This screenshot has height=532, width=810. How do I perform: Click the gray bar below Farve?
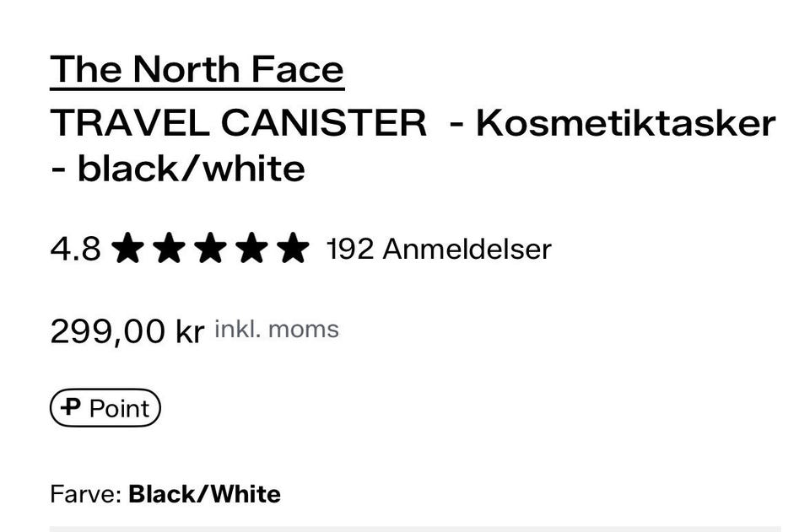coord(415,529)
